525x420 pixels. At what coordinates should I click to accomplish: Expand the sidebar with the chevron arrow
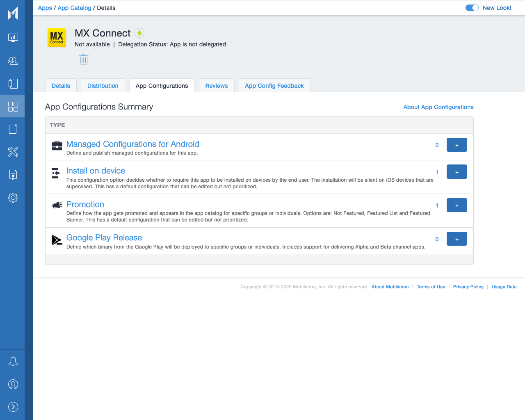[x=13, y=407]
